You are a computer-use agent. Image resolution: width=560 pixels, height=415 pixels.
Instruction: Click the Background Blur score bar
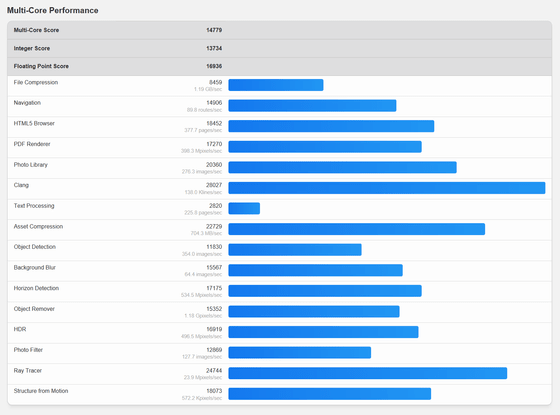[x=315, y=270]
